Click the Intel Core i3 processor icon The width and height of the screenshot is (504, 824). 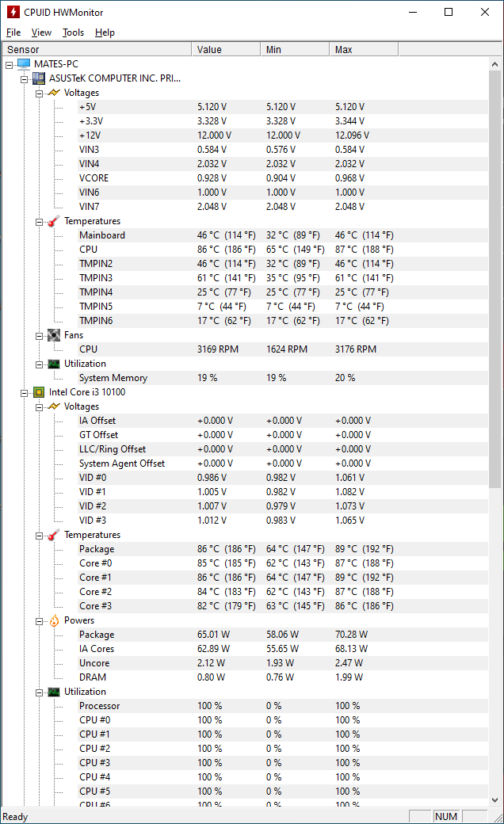tap(38, 392)
